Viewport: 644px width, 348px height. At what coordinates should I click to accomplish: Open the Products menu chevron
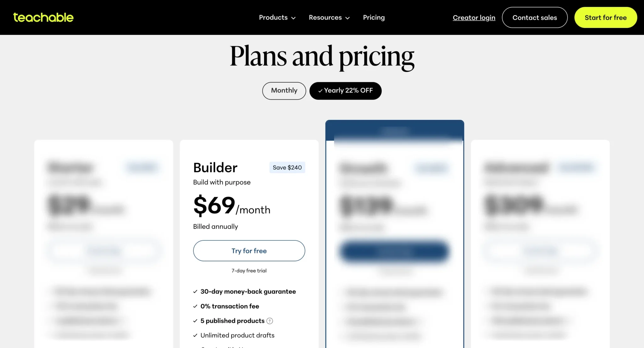click(294, 18)
